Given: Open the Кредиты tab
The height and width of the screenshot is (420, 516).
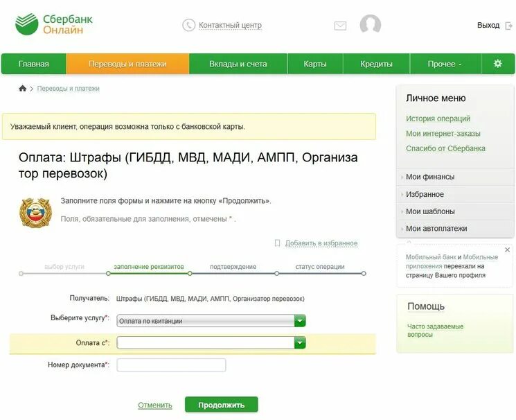Looking at the screenshot, I should click(x=377, y=64).
